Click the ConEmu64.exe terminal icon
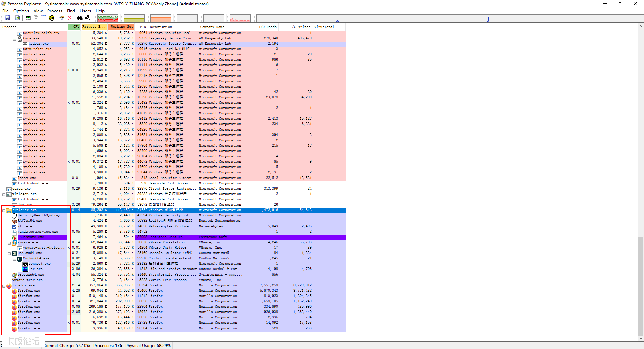 (14, 253)
